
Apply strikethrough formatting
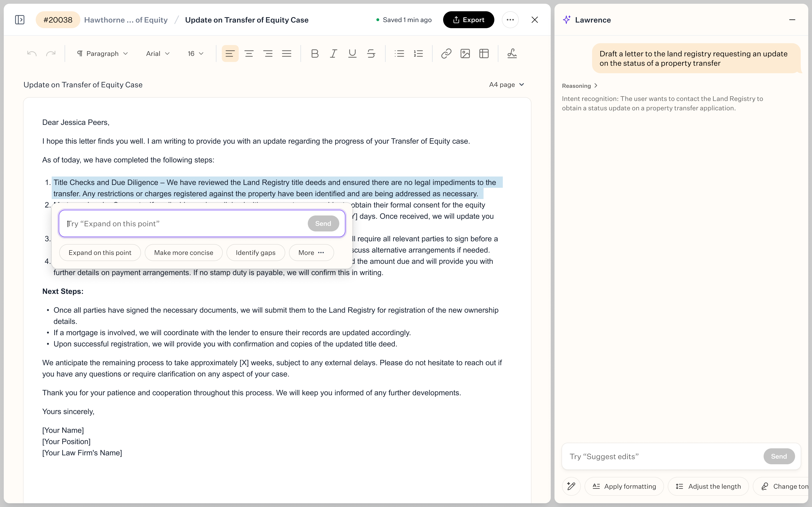[x=371, y=53]
